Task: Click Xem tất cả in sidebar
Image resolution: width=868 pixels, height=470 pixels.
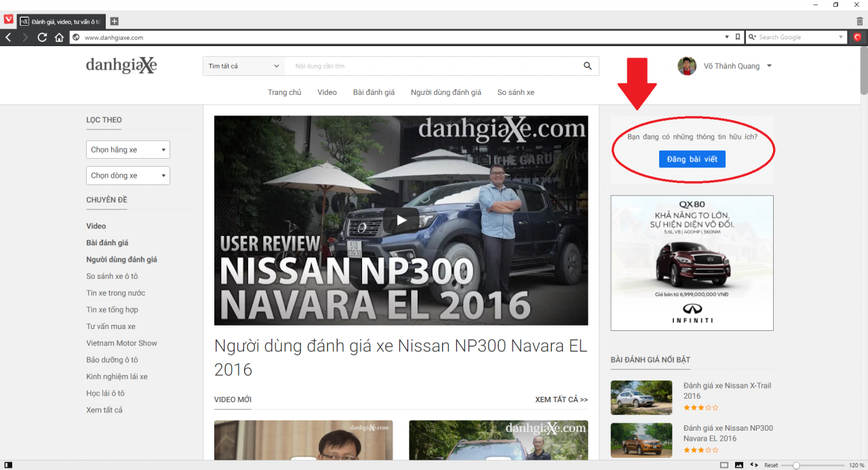Action: [x=104, y=410]
